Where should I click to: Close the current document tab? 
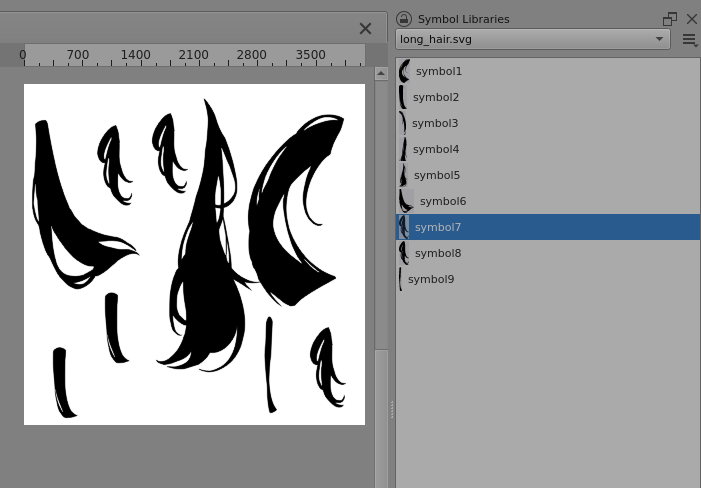(365, 29)
